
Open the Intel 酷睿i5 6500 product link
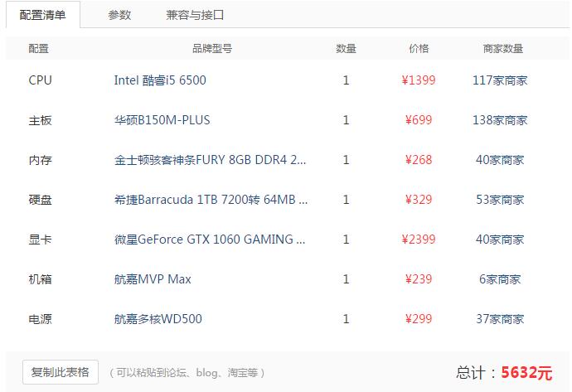[160, 80]
